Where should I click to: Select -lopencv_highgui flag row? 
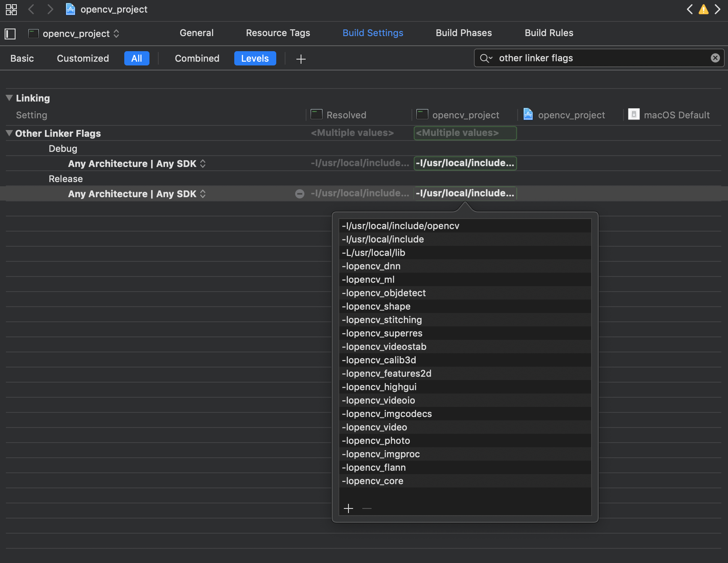coord(465,387)
